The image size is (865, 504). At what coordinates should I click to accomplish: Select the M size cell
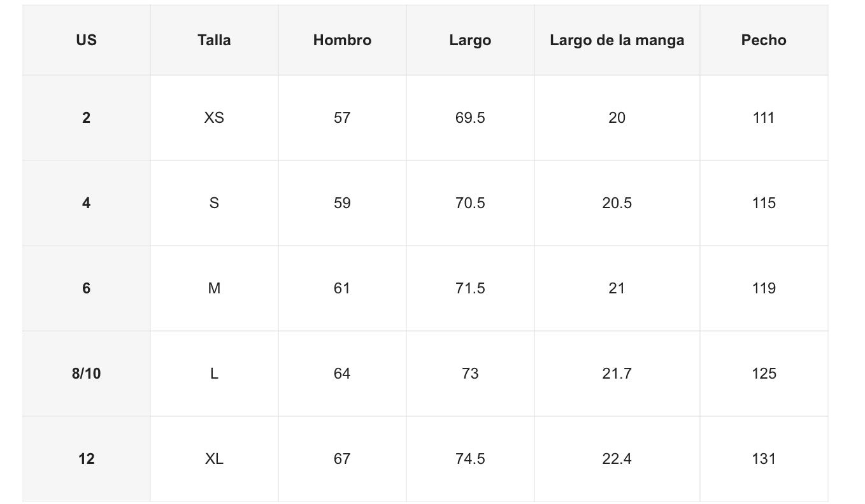click(x=214, y=288)
